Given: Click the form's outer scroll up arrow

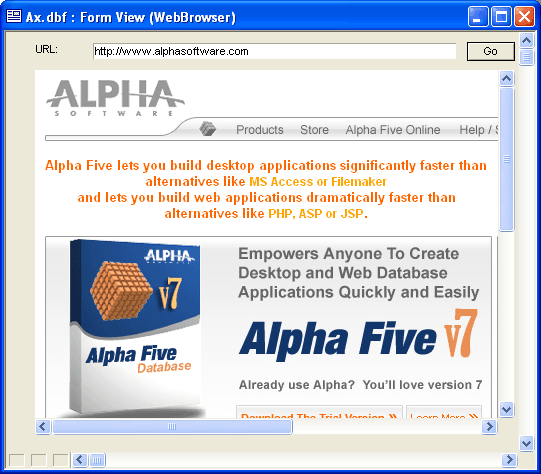Looking at the screenshot, I should [x=527, y=40].
